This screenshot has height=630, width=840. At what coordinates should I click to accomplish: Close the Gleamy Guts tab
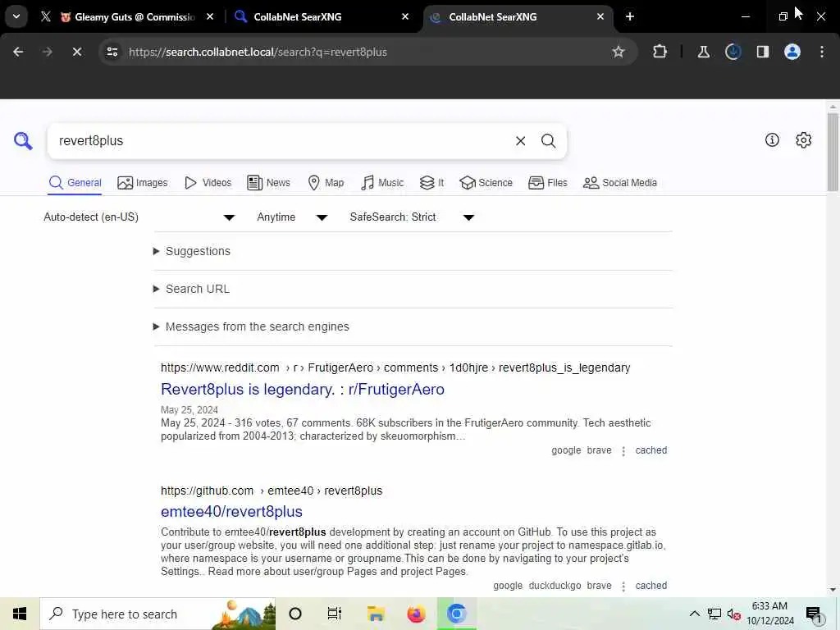pyautogui.click(x=210, y=16)
